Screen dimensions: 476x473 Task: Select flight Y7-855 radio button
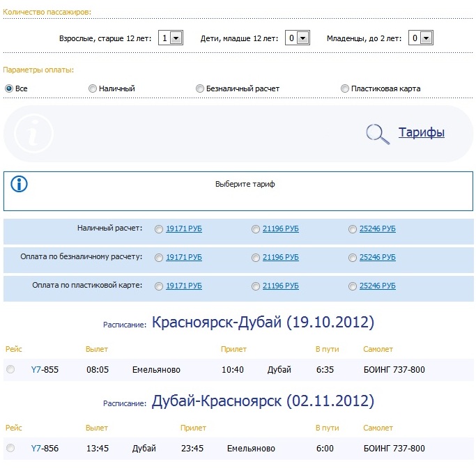(10, 369)
